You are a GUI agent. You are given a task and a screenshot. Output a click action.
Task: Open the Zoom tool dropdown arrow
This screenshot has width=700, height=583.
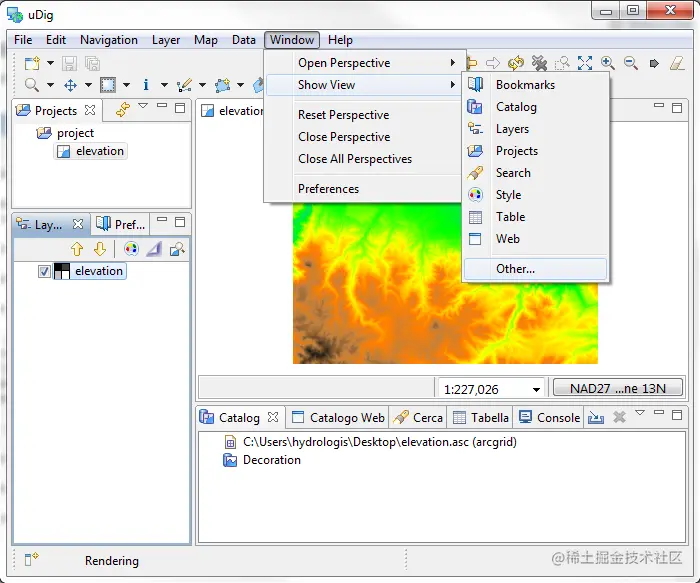pyautogui.click(x=50, y=85)
